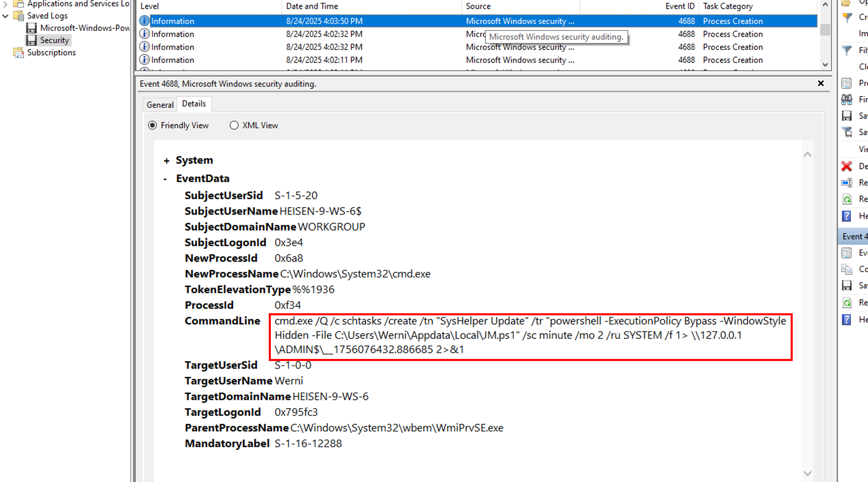The image size is (868, 482).
Task: Click the Create Custom View funnel icon
Action: 847,17
